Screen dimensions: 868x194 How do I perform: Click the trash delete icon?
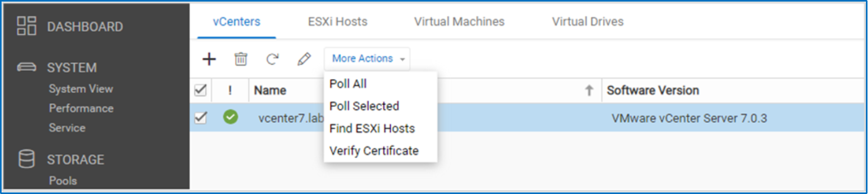241,59
